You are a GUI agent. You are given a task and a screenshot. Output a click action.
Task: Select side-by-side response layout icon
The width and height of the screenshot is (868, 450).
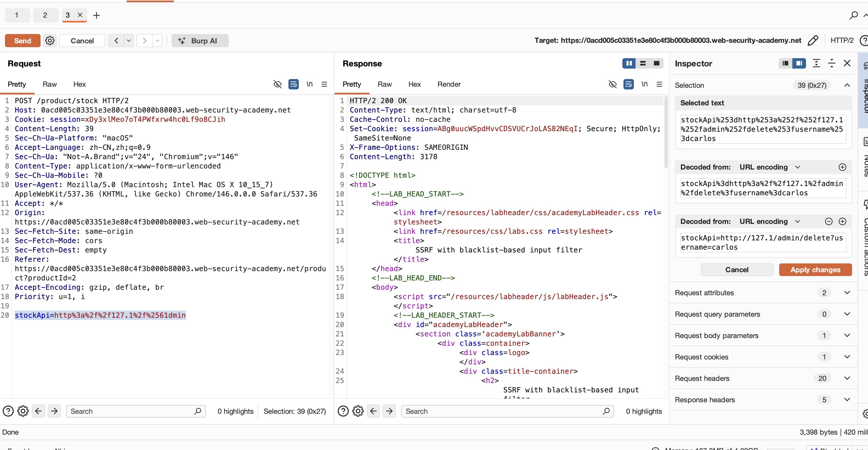click(629, 63)
